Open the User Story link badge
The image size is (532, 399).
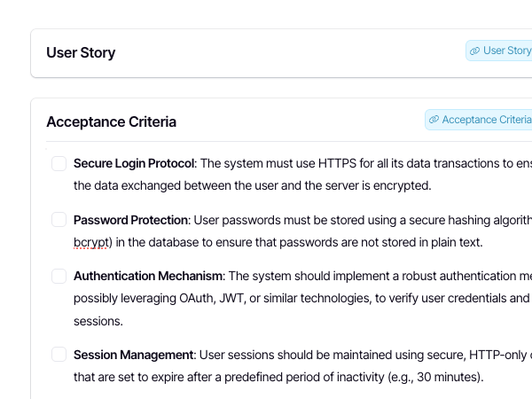[x=498, y=51]
